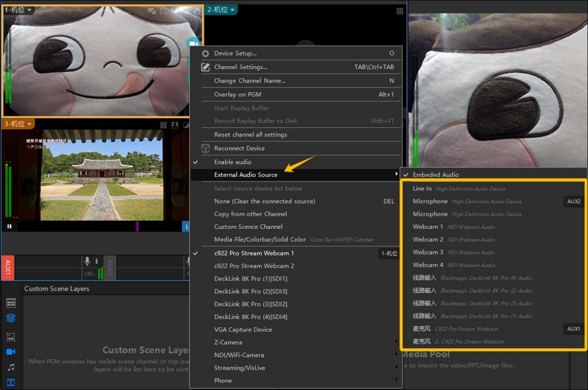This screenshot has height=390, width=588.
Task: Click the portrait icon on 3-机位 channel
Action: click(x=174, y=125)
